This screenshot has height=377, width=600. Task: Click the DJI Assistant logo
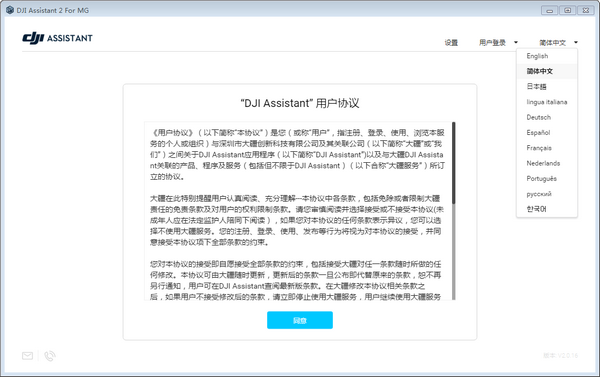(x=57, y=38)
